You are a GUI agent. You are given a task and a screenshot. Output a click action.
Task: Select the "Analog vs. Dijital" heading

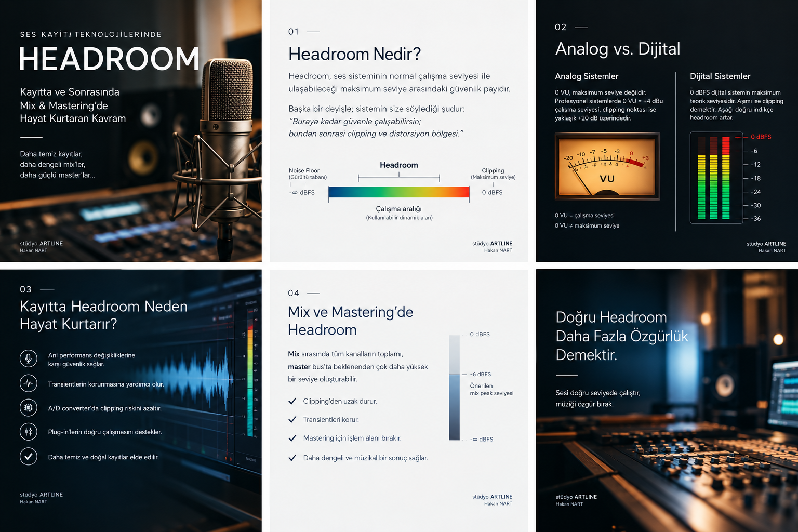tap(618, 49)
